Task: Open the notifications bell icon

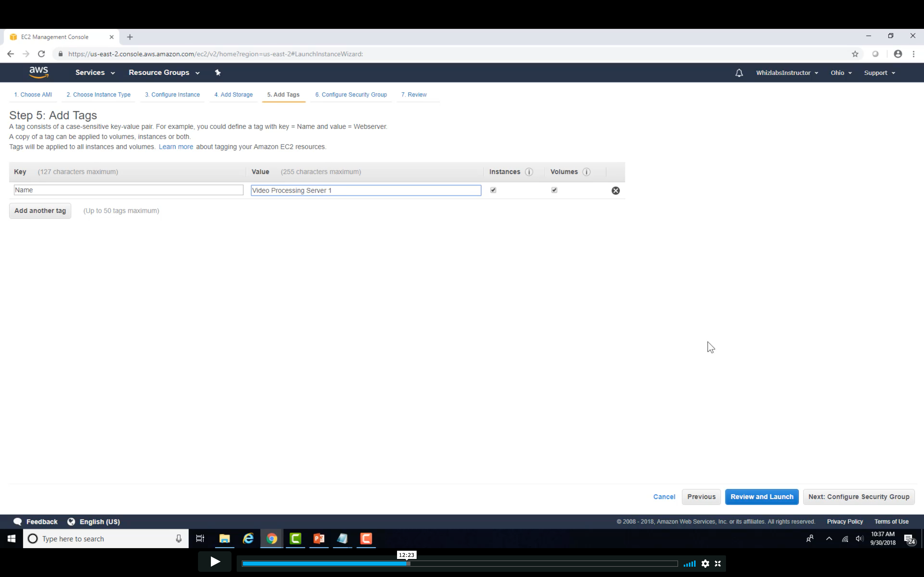Action: pyautogui.click(x=739, y=73)
